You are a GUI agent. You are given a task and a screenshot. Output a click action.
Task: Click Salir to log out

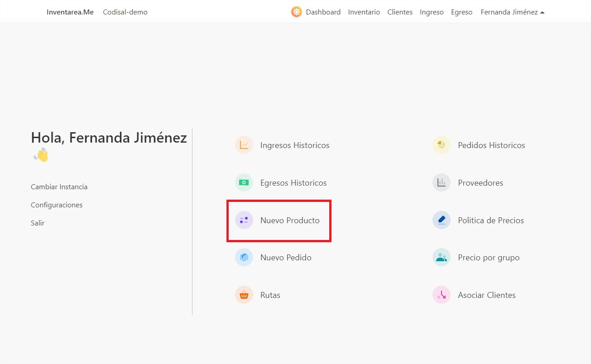coord(38,223)
